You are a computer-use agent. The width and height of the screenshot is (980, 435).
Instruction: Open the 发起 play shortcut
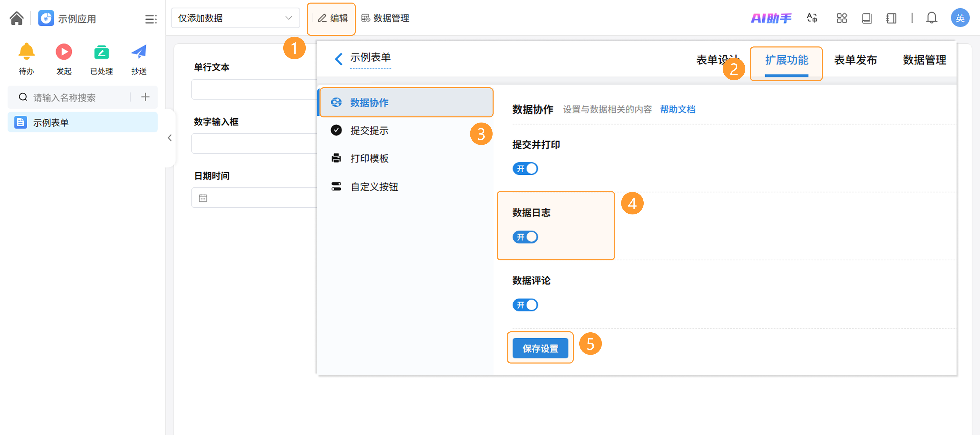[64, 52]
